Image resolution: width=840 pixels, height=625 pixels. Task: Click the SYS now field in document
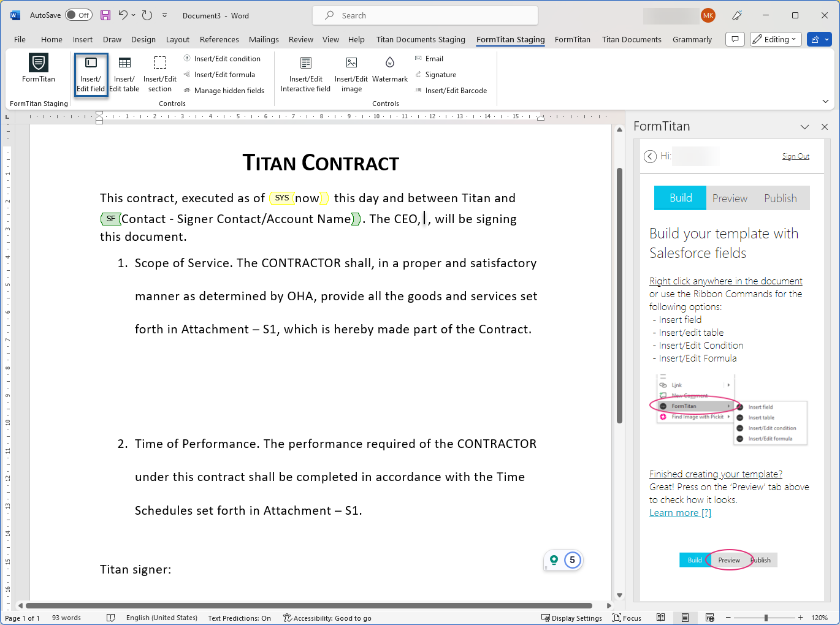[x=299, y=198]
